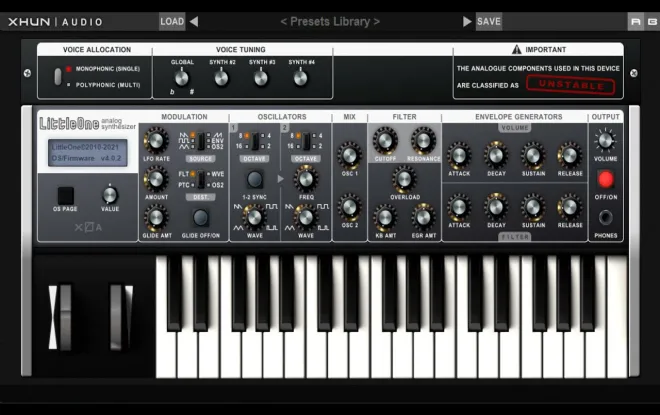Click the GLOBAL tuning knob
This screenshot has width=660, height=415.
point(181,78)
